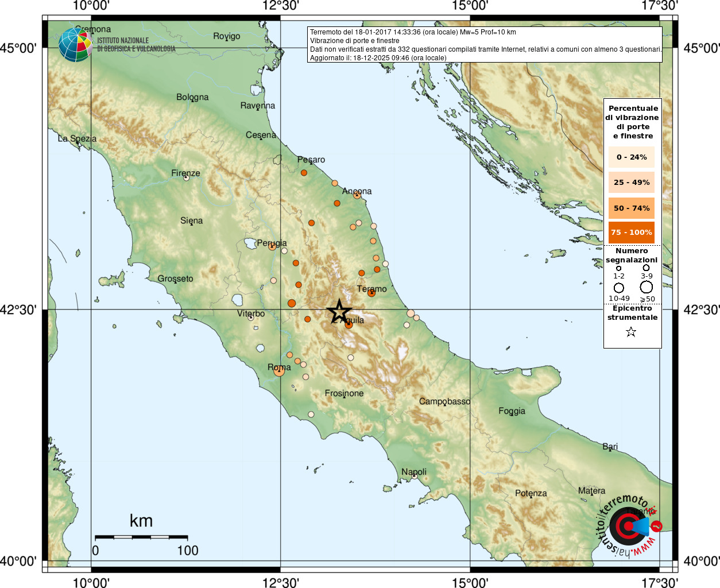
Task: Select the data circle at Perugia
Action: click(272, 246)
